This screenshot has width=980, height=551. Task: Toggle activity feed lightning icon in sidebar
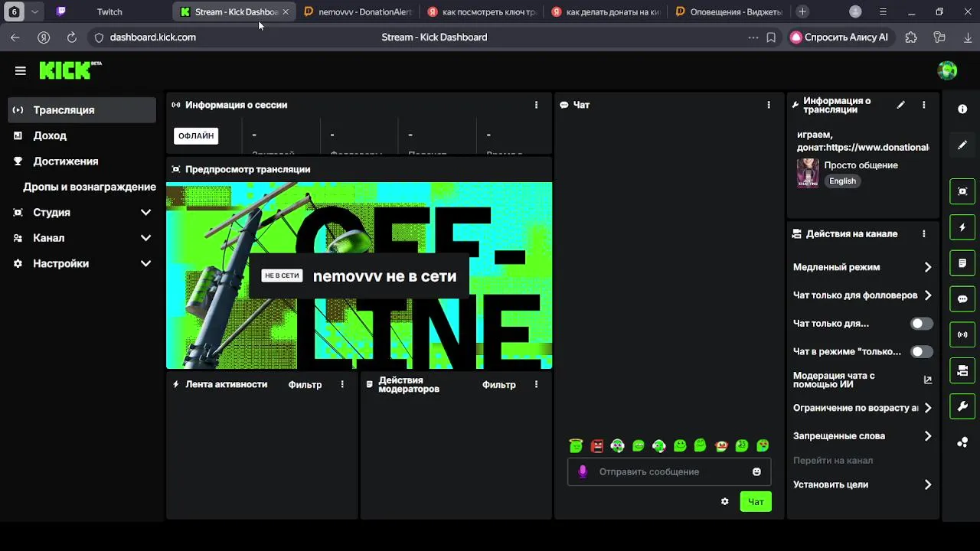click(962, 227)
